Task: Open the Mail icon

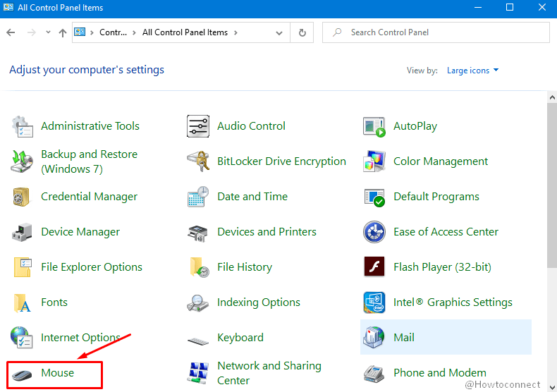Action: (x=374, y=337)
